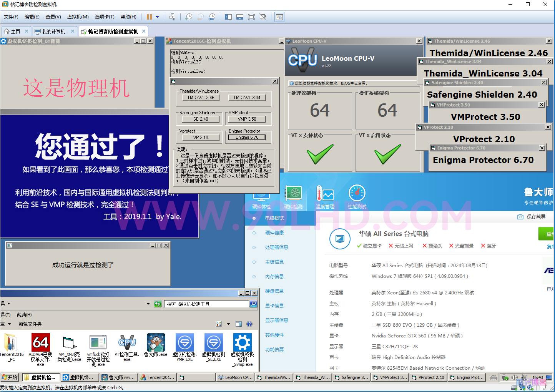Open the view options dropdown arrow in Explorer
Image resolution: width=555 pixels, height=392 pixels.
pos(228,324)
